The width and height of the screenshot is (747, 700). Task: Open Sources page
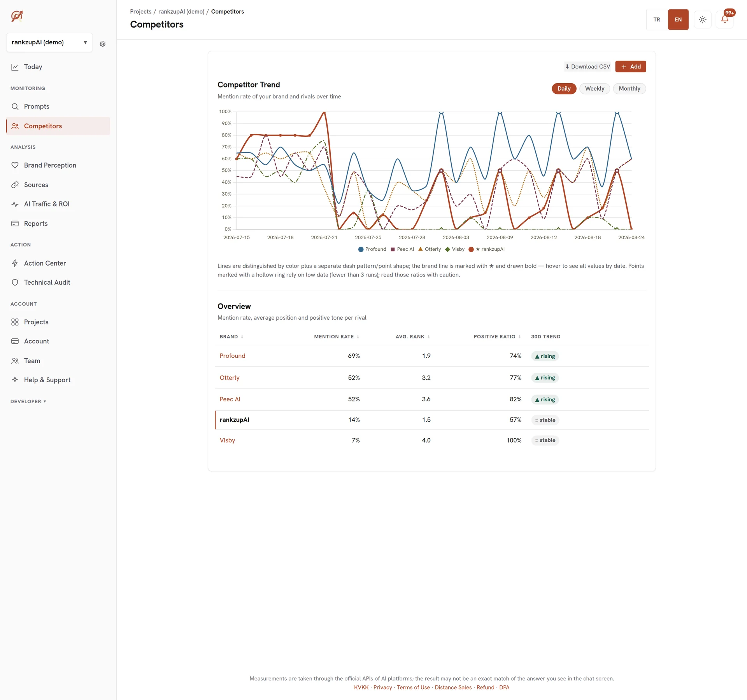coord(58,185)
